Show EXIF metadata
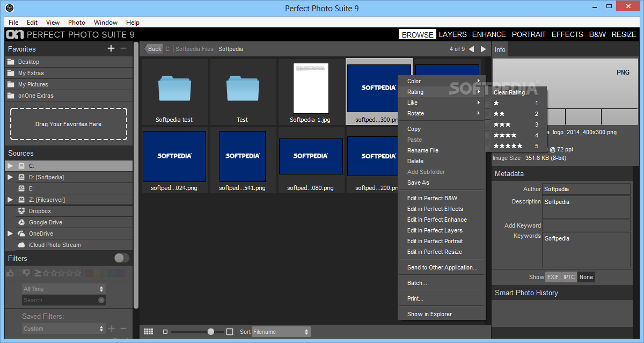 (x=553, y=277)
